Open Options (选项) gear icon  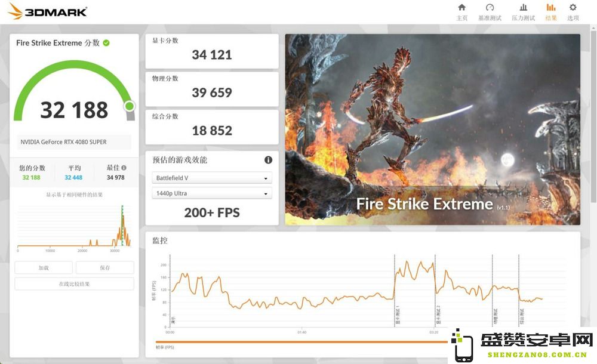click(x=573, y=7)
